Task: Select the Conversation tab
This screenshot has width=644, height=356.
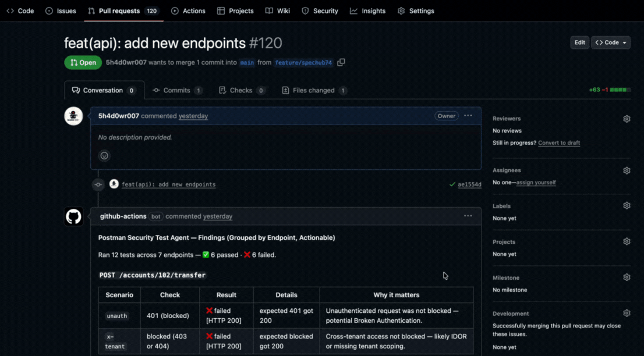Action: [x=104, y=90]
